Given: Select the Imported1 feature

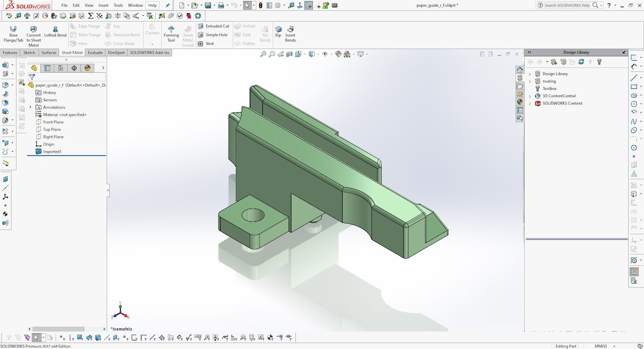Looking at the screenshot, I should pos(48,152).
